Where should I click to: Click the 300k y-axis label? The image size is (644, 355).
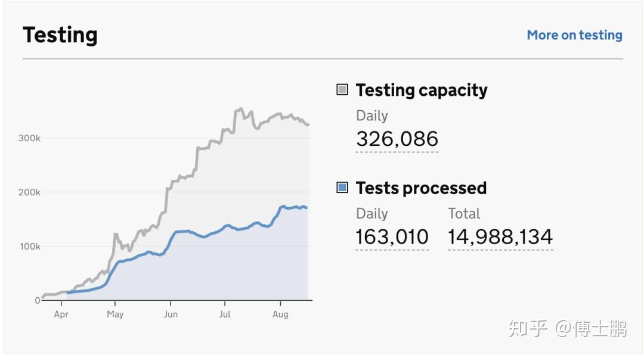coord(29,138)
